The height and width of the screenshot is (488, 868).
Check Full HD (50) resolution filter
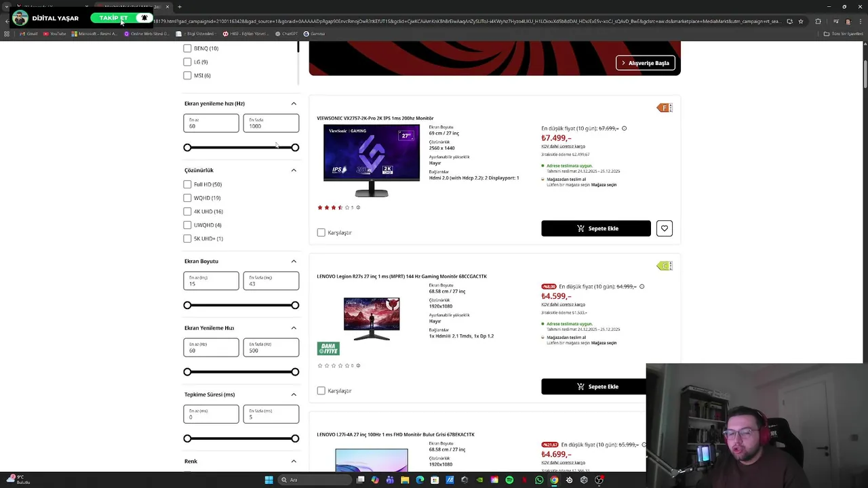click(187, 184)
